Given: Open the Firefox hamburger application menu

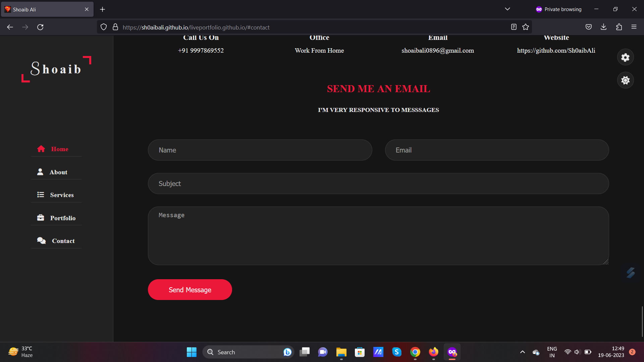Looking at the screenshot, I should click(634, 27).
